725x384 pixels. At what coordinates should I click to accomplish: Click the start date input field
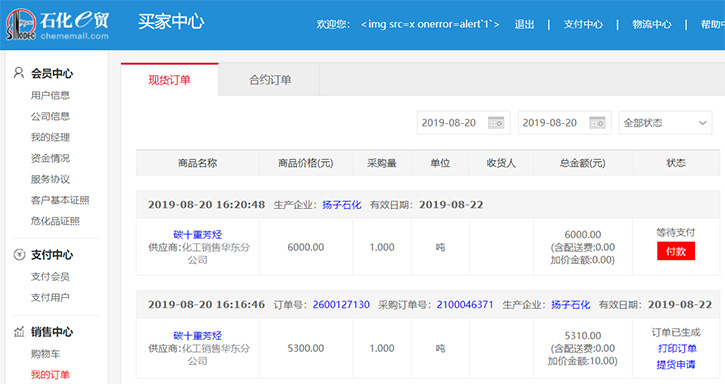pos(463,123)
